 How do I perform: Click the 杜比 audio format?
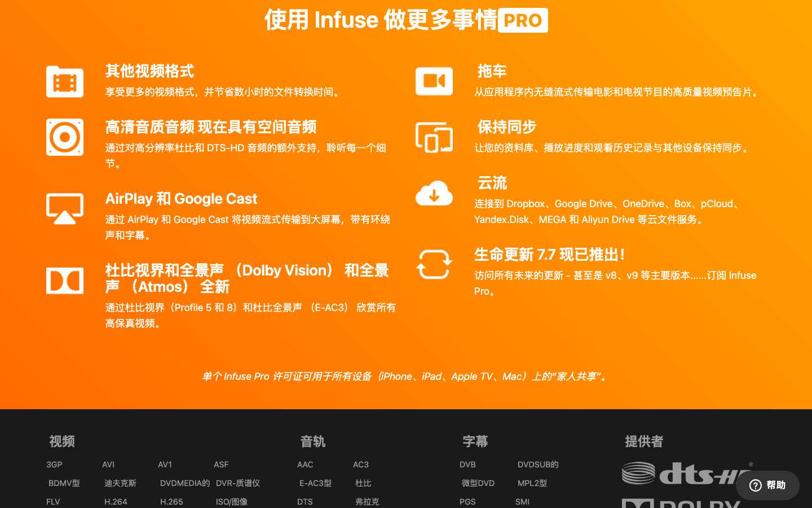(x=363, y=483)
